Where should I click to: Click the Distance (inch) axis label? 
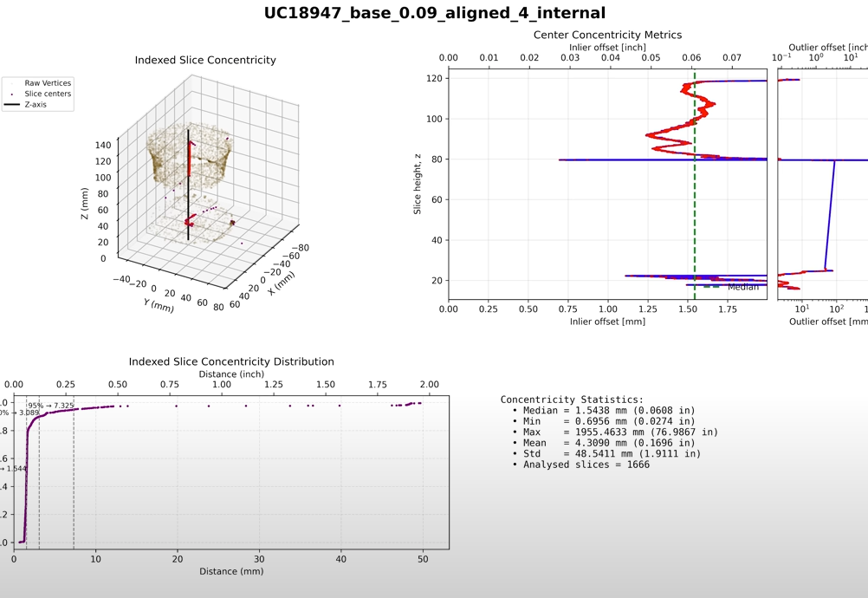tap(231, 374)
